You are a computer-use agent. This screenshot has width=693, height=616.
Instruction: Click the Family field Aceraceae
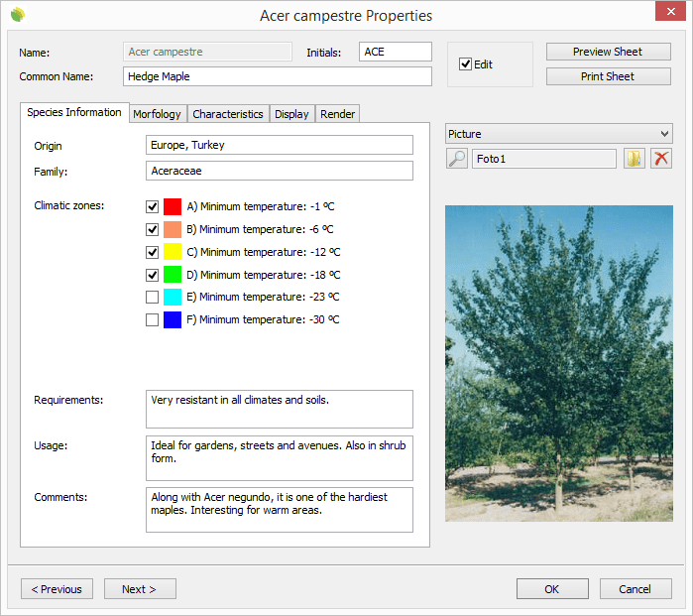280,171
